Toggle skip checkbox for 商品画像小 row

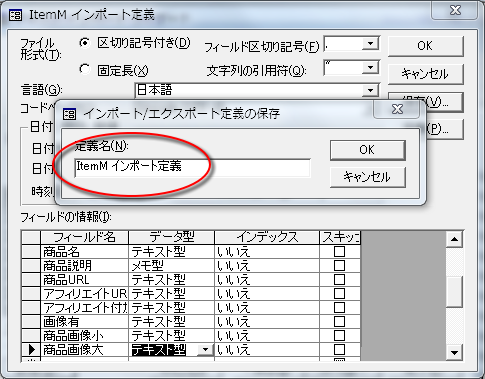click(x=339, y=335)
